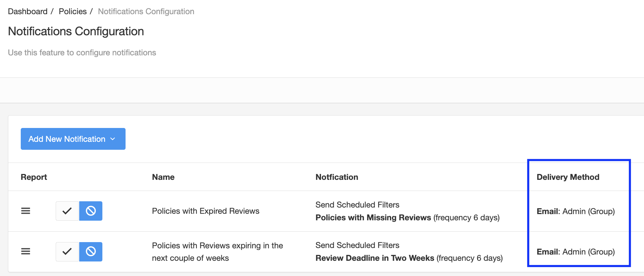Click Email: Admin (Group) in first row
The width and height of the screenshot is (644, 276).
point(576,211)
